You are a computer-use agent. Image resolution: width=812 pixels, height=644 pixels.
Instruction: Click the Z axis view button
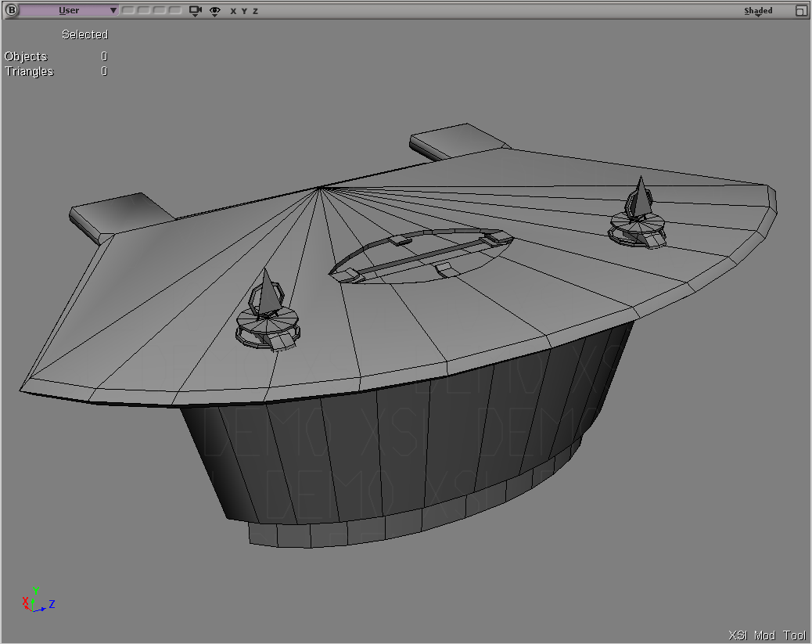pyautogui.click(x=255, y=11)
